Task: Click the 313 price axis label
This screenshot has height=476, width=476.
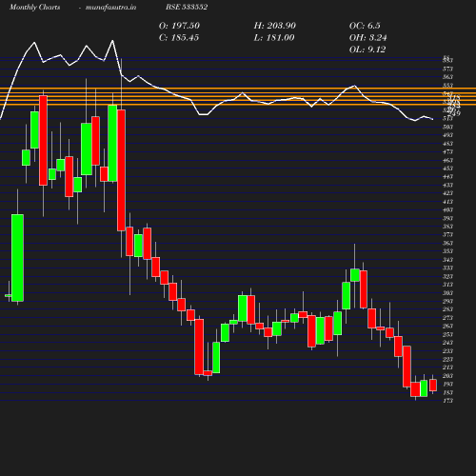Action: pos(447,285)
